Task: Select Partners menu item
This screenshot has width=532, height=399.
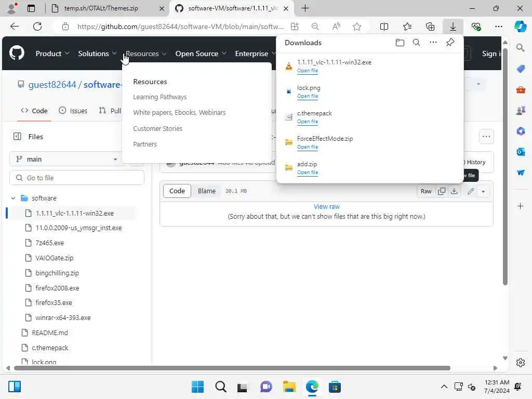Action: (x=145, y=144)
